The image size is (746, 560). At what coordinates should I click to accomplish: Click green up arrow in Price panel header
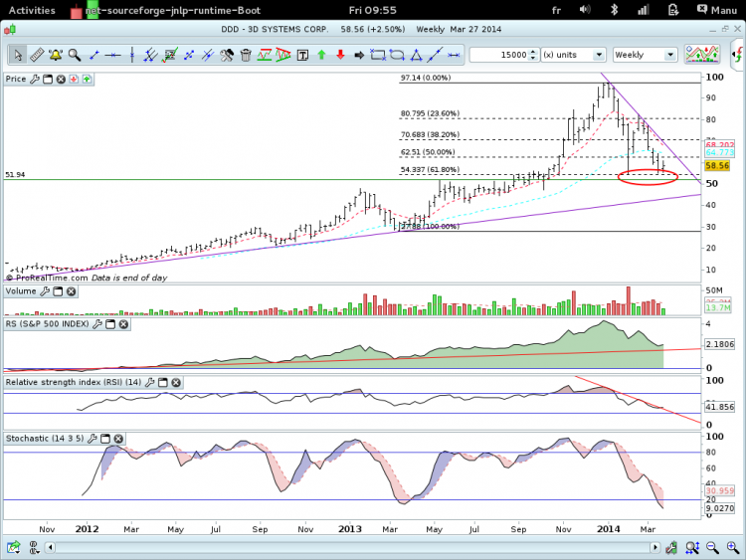(x=87, y=79)
